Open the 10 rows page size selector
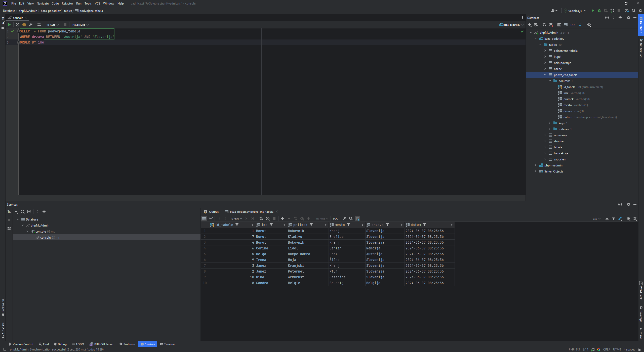This screenshot has height=352, width=644. pyautogui.click(x=236, y=218)
